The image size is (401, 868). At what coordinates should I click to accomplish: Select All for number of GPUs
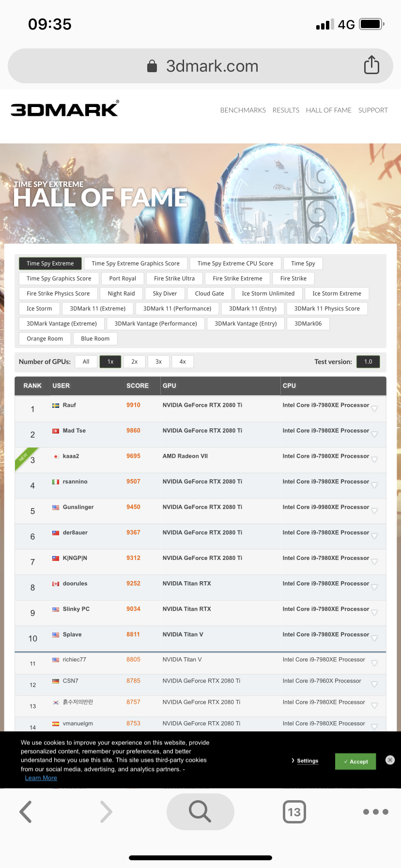(86, 361)
